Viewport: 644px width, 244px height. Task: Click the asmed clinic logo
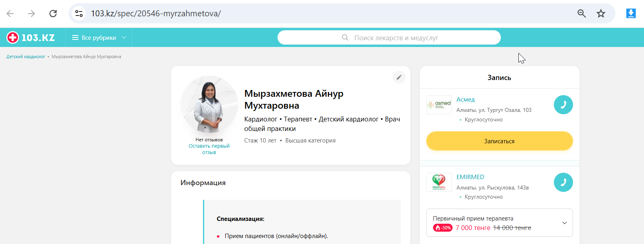click(x=439, y=105)
